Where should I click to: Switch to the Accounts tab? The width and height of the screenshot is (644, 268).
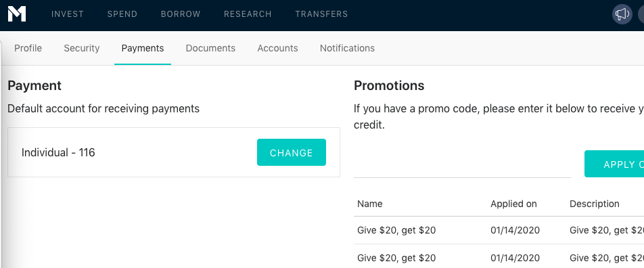click(x=277, y=48)
